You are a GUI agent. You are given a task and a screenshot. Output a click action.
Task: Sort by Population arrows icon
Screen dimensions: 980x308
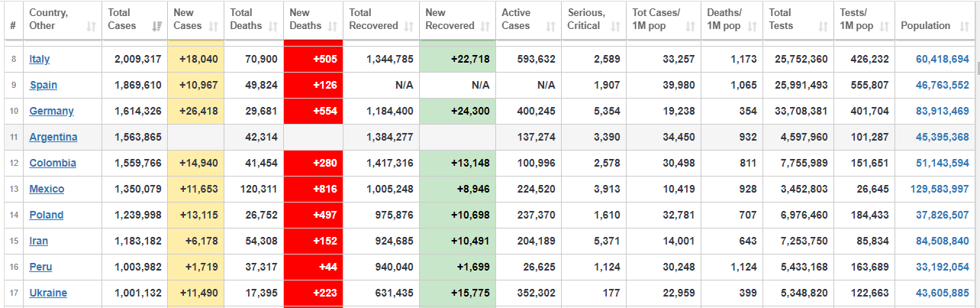click(965, 27)
